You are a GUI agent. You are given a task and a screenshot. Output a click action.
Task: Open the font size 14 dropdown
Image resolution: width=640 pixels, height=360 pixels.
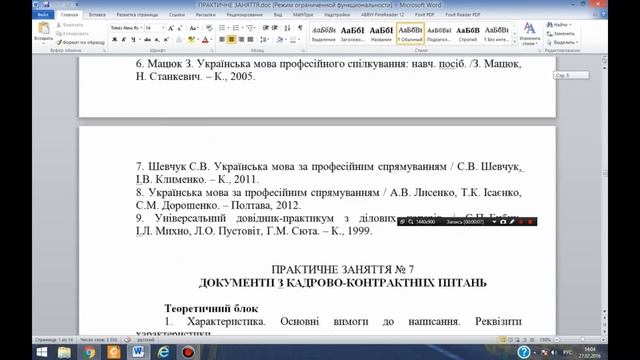163,28
